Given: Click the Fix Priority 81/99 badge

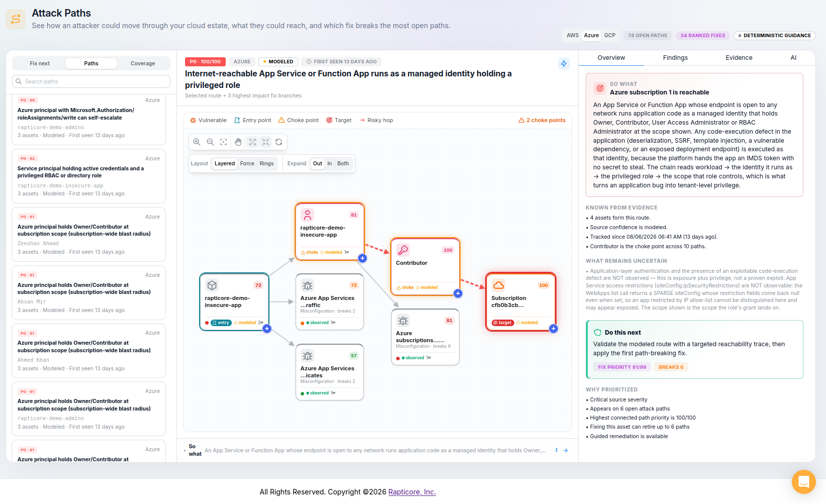Looking at the screenshot, I should coord(622,367).
